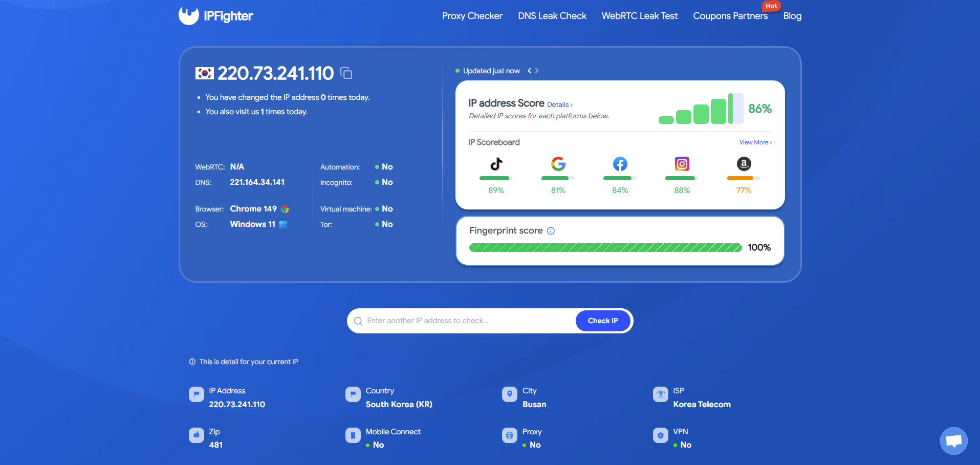Click the VPN shield icon
The width and height of the screenshot is (980, 465).
[x=661, y=435]
